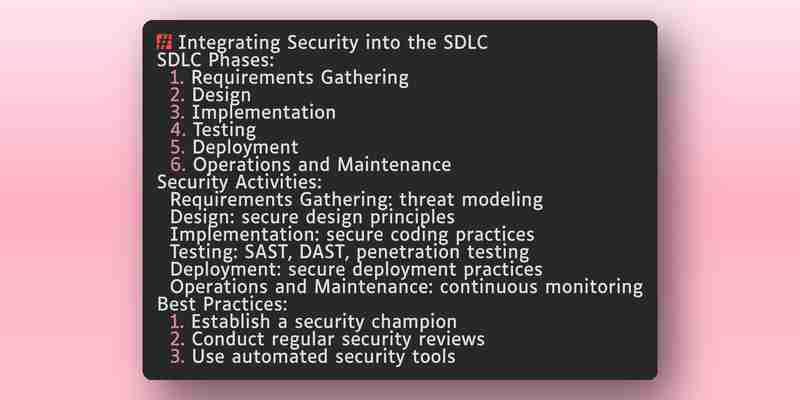Click the secure deployment practices line
The image size is (800, 400).
(x=356, y=269)
